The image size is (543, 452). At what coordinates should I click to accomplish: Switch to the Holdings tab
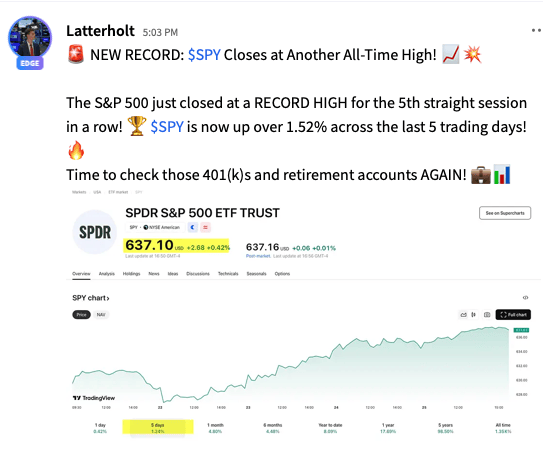tap(131, 274)
